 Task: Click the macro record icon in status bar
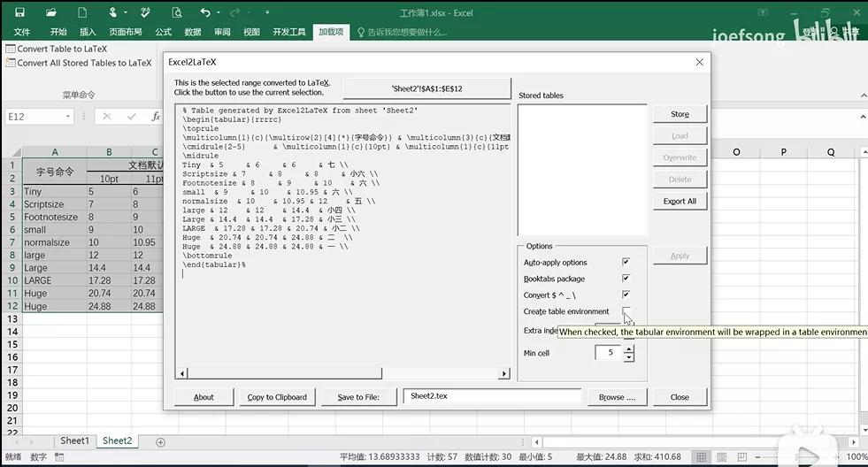tap(60, 457)
